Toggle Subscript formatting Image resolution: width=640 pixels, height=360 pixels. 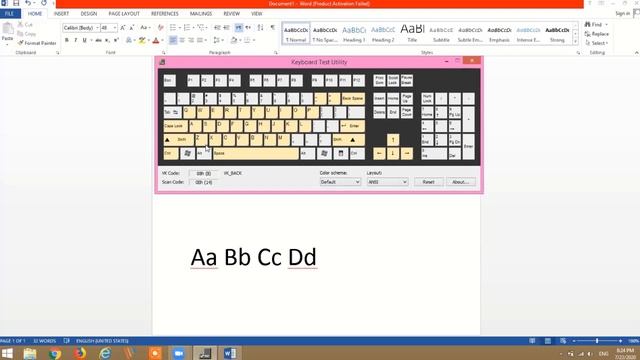(107, 40)
